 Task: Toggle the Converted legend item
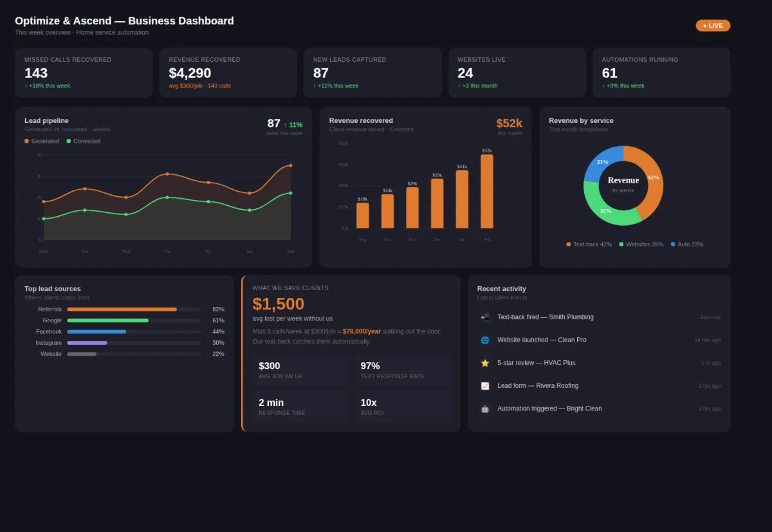pyautogui.click(x=84, y=141)
